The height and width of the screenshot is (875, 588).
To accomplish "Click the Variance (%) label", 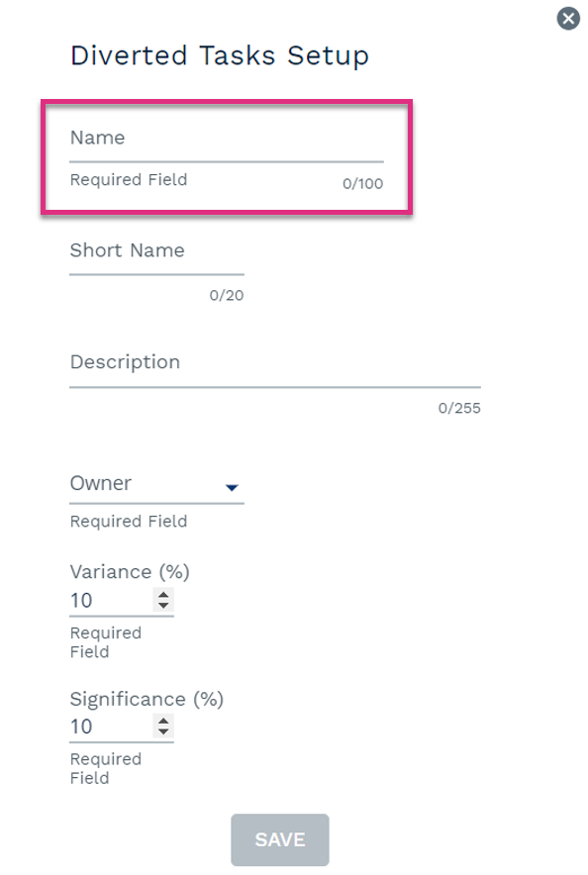I will (x=130, y=572).
